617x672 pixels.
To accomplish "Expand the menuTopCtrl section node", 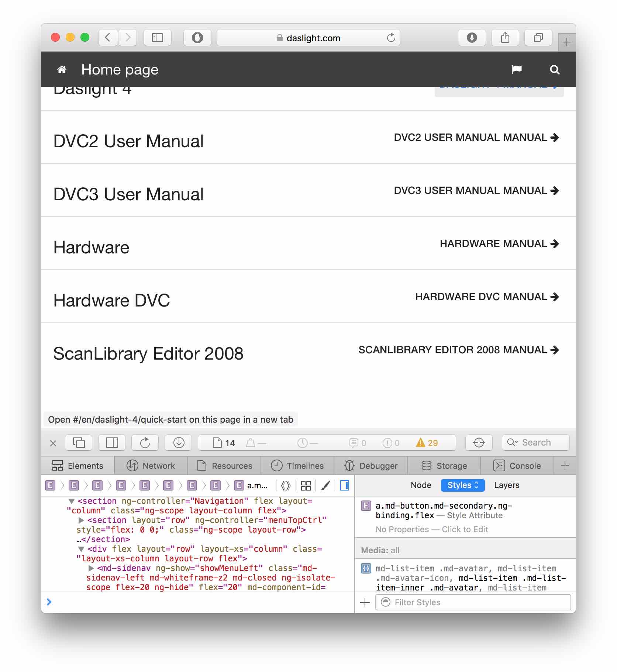I will coord(81,520).
